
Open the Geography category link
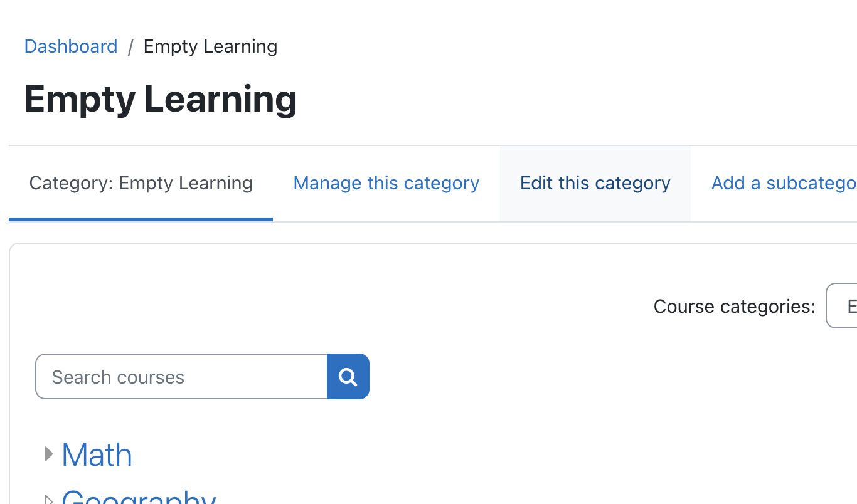(x=139, y=497)
